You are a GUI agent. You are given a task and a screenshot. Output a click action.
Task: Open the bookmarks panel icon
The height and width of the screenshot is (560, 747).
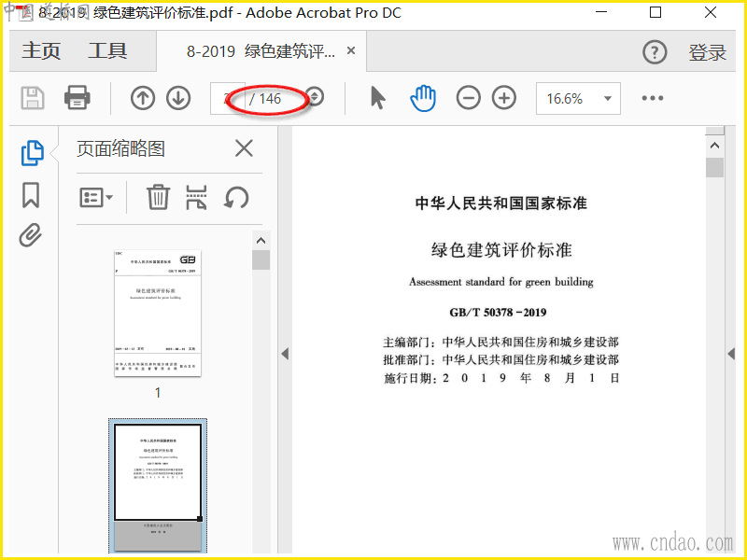pyautogui.click(x=31, y=195)
